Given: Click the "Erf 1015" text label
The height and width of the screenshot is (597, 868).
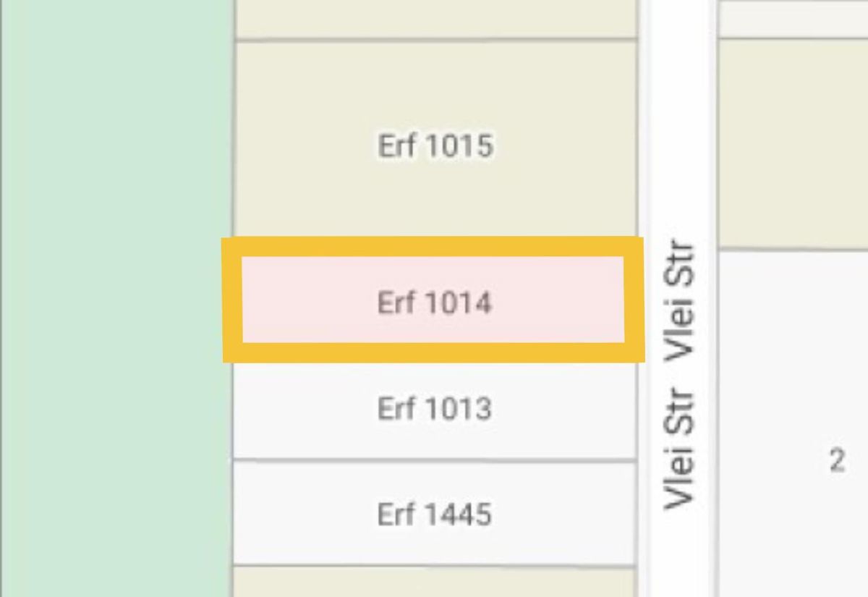Looking at the screenshot, I should point(435,145).
